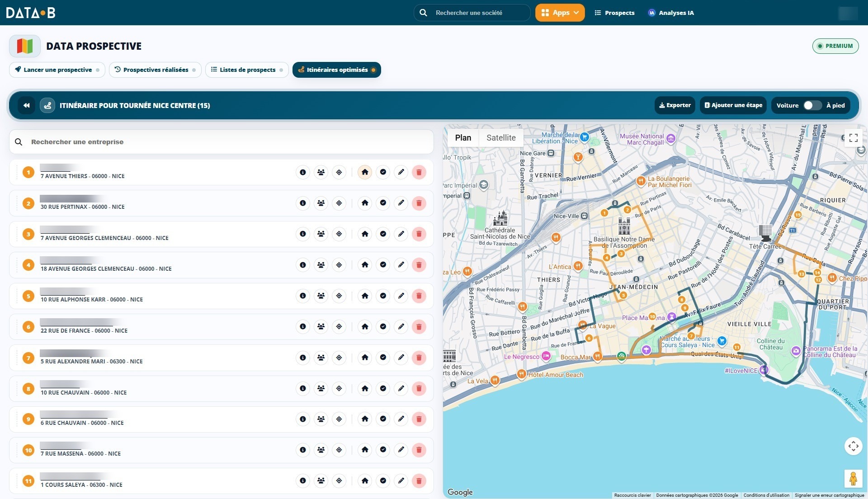Locate 7 Rue Massena on map

pyautogui.click(x=339, y=450)
